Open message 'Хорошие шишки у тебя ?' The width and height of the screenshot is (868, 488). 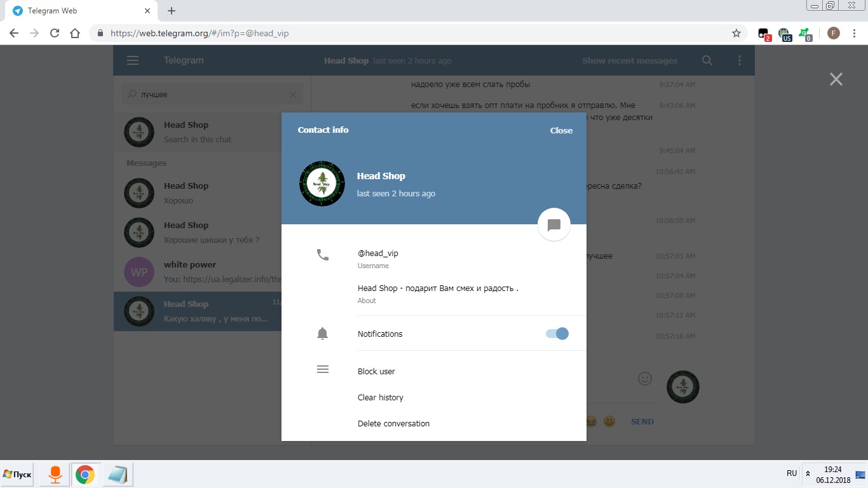point(198,233)
